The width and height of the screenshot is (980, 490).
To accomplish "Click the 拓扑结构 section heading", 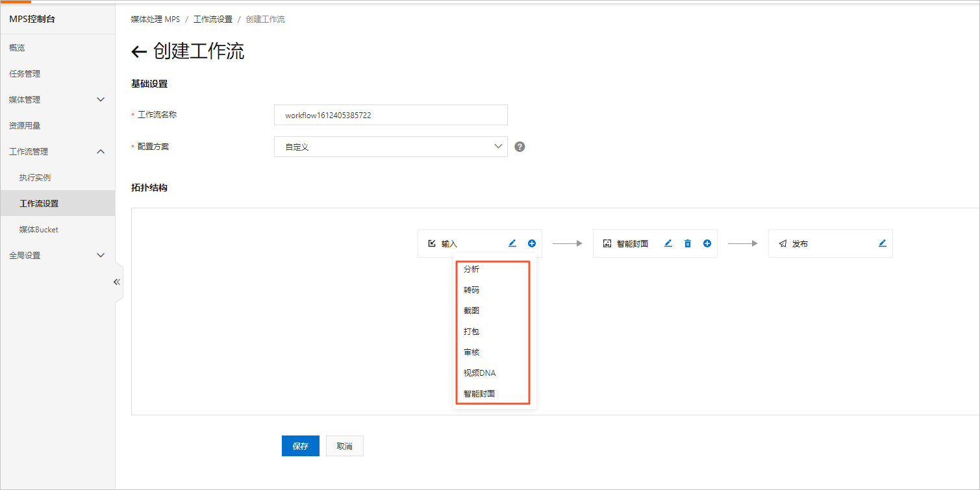I will pyautogui.click(x=149, y=188).
